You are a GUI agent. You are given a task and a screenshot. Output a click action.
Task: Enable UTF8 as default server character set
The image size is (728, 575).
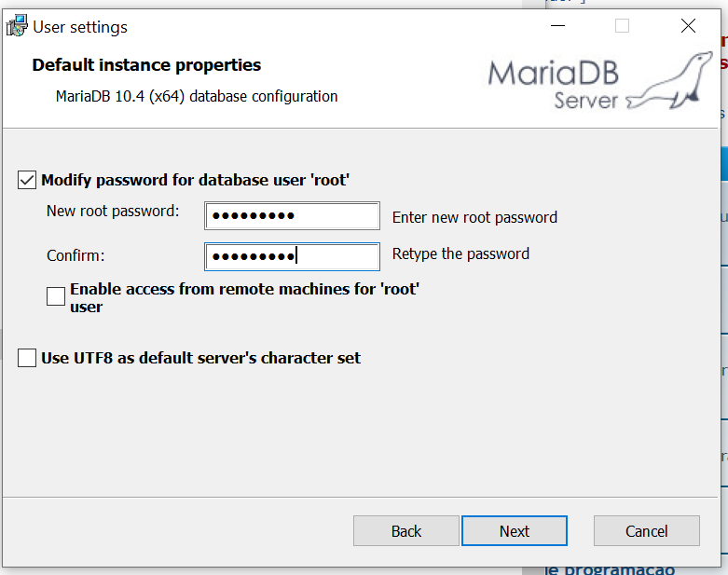[x=28, y=358]
